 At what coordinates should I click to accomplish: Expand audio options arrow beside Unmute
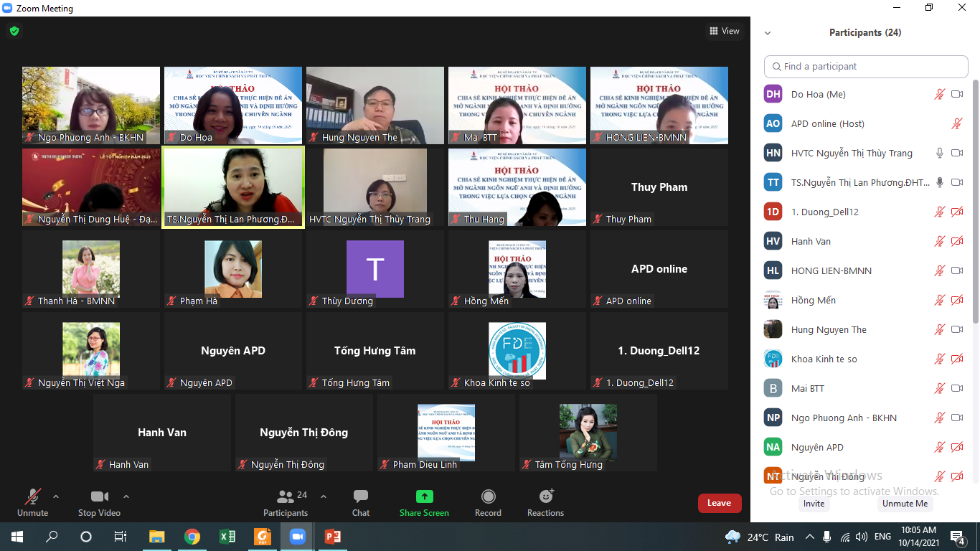coord(56,496)
